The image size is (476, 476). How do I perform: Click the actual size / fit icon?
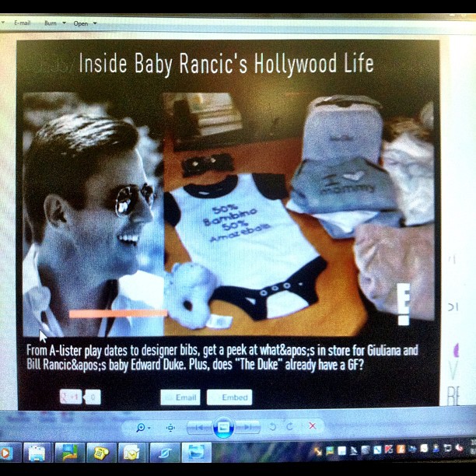170,428
